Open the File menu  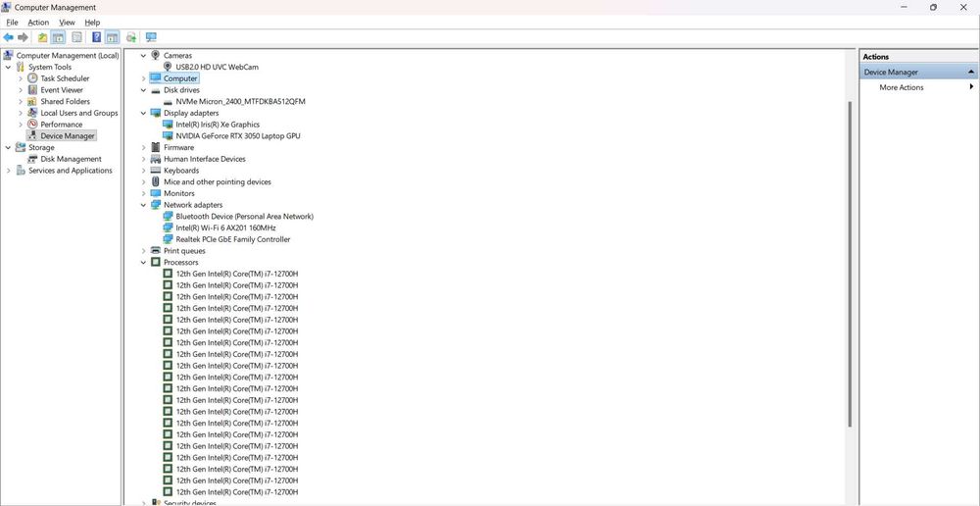(x=12, y=23)
